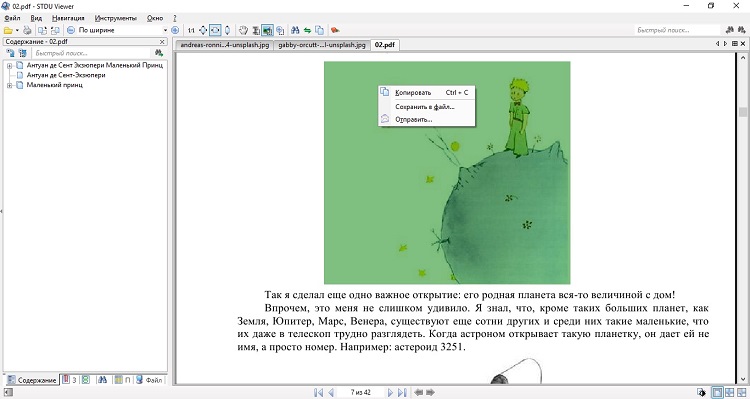The height and width of the screenshot is (399, 750).
Task: Open the По ширине zoom dropdown
Action: point(165,30)
